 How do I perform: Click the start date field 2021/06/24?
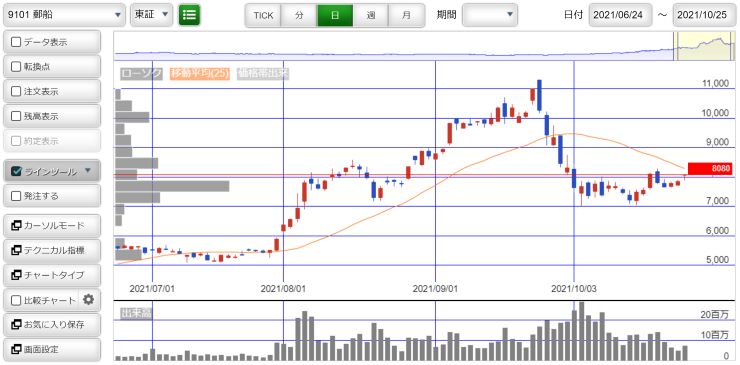pos(621,15)
